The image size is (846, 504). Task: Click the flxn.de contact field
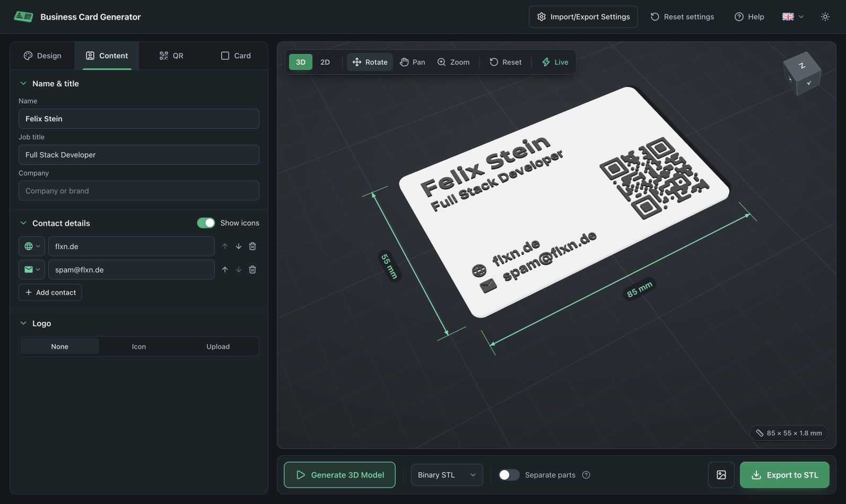coord(132,246)
